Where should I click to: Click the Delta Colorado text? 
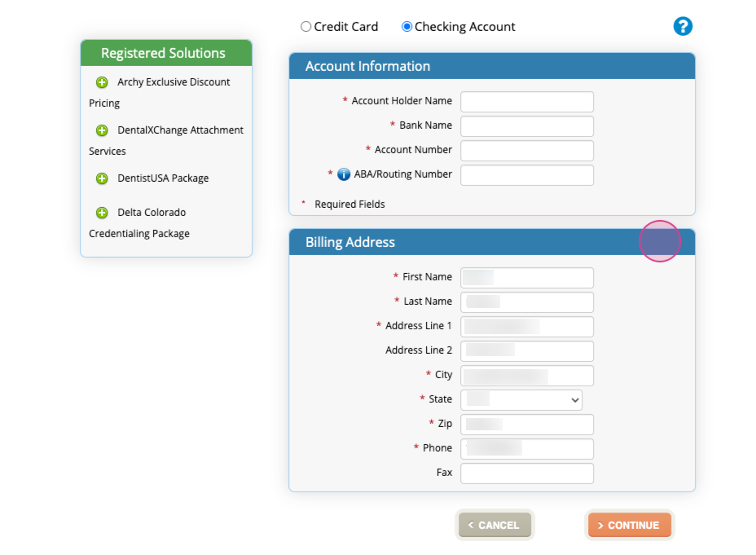coord(152,212)
